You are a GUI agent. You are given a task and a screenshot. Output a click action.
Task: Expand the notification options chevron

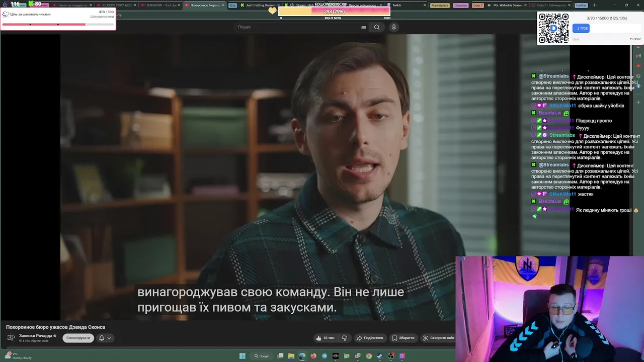point(109,338)
